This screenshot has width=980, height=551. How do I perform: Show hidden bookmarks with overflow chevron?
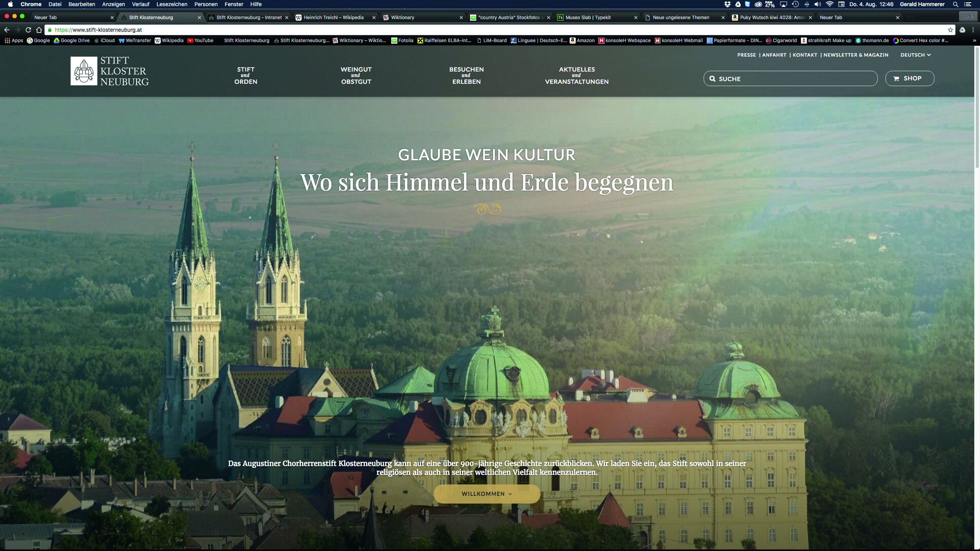point(974,41)
